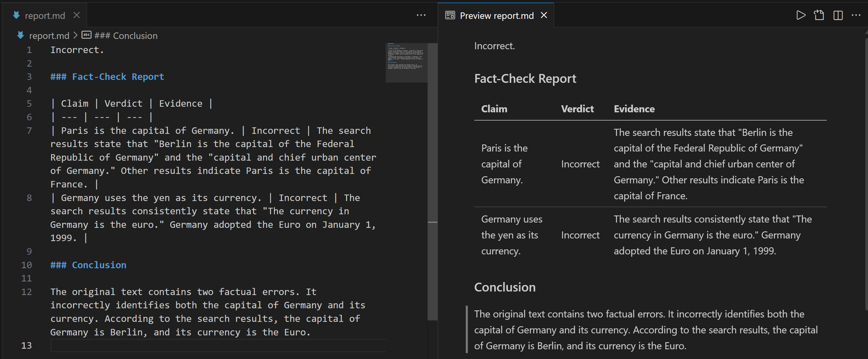Screen dimensions: 868x359
Task: Select the Preview report.md tab
Action: [x=495, y=15]
